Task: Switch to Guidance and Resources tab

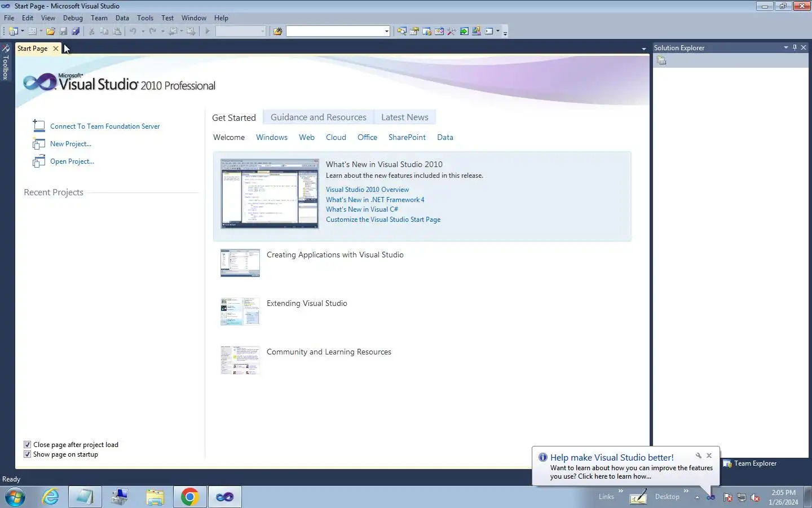Action: tap(319, 117)
